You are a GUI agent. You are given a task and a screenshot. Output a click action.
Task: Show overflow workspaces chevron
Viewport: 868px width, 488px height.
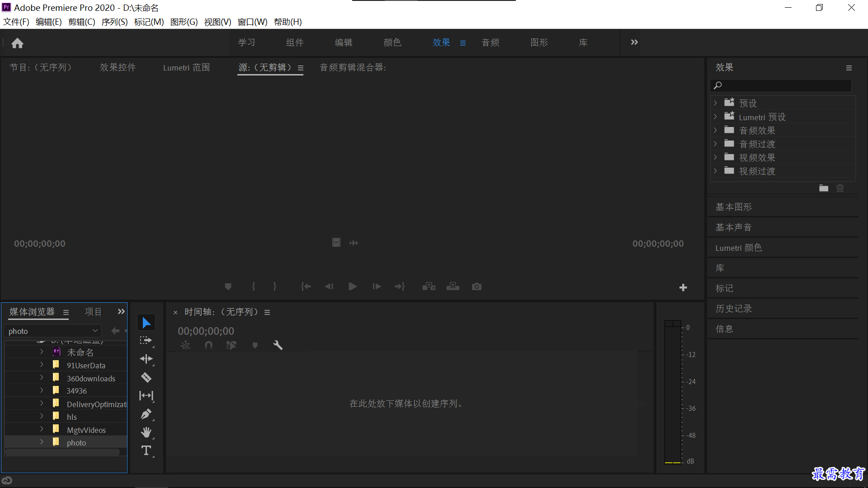coord(634,42)
